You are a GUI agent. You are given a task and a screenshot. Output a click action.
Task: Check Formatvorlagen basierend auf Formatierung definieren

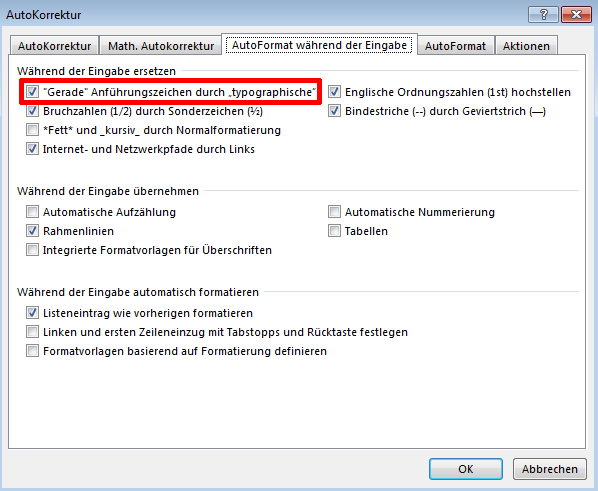point(32,351)
